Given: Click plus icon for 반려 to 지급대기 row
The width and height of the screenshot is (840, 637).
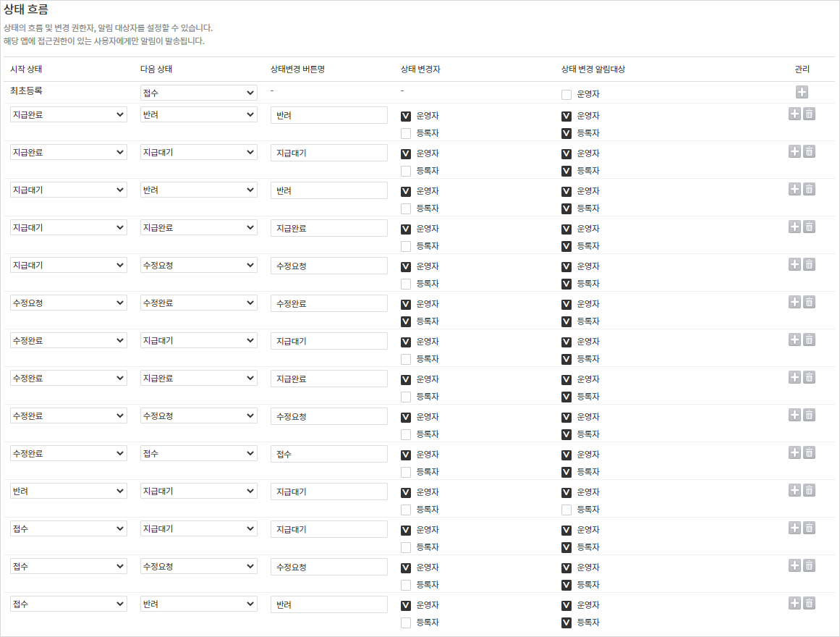Looking at the screenshot, I should (794, 490).
